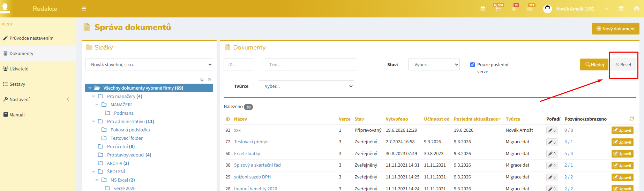Open the Excel zkratky document link
Viewport: 644px width, 191px height.
(x=247, y=153)
